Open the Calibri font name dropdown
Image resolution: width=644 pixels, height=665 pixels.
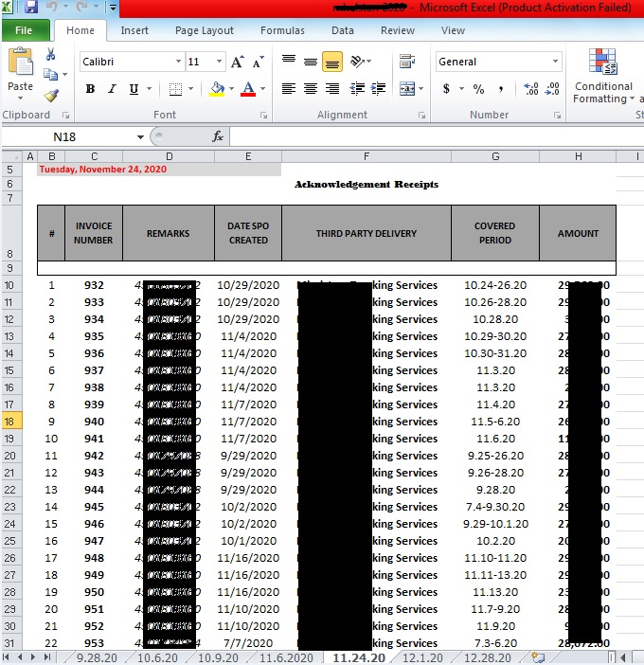[178, 62]
